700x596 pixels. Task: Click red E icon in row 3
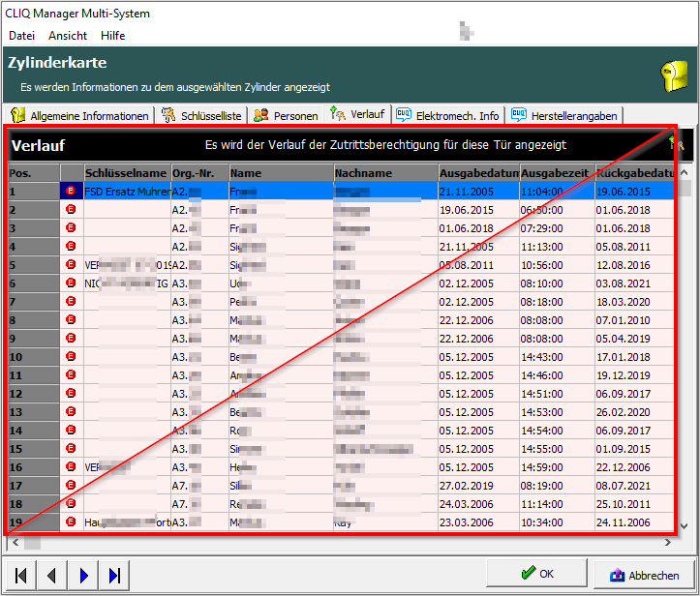click(x=71, y=227)
